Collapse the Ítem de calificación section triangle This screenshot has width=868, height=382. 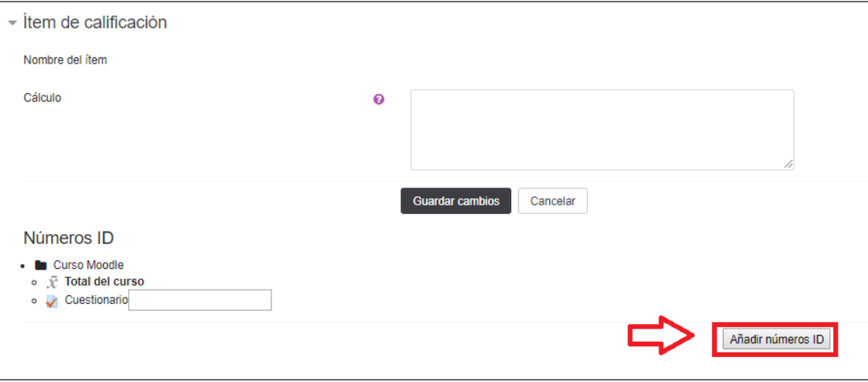pyautogui.click(x=12, y=23)
